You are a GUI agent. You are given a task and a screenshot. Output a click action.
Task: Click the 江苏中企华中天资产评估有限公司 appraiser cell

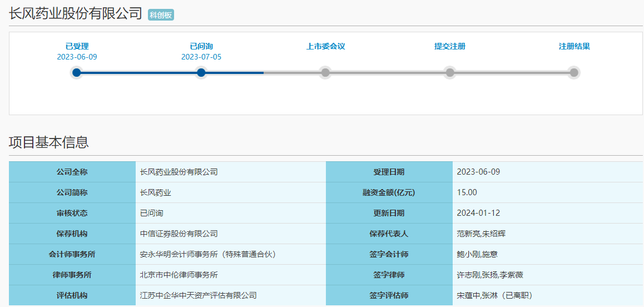pyautogui.click(x=199, y=295)
